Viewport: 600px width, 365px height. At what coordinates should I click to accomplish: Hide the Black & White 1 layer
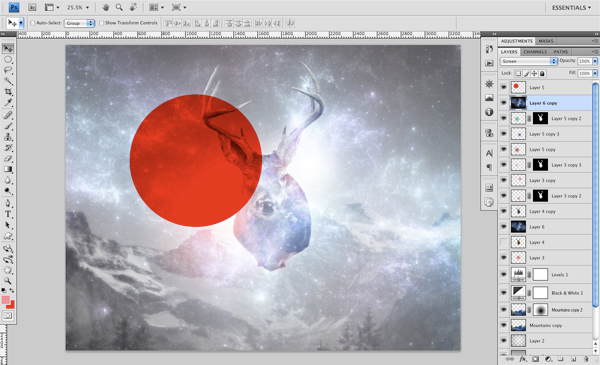(504, 293)
